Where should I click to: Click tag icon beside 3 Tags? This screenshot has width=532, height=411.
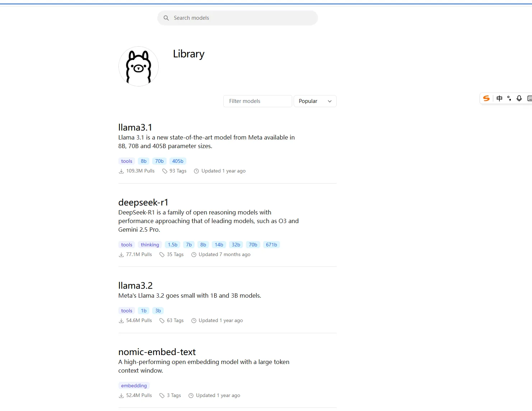pyautogui.click(x=162, y=396)
